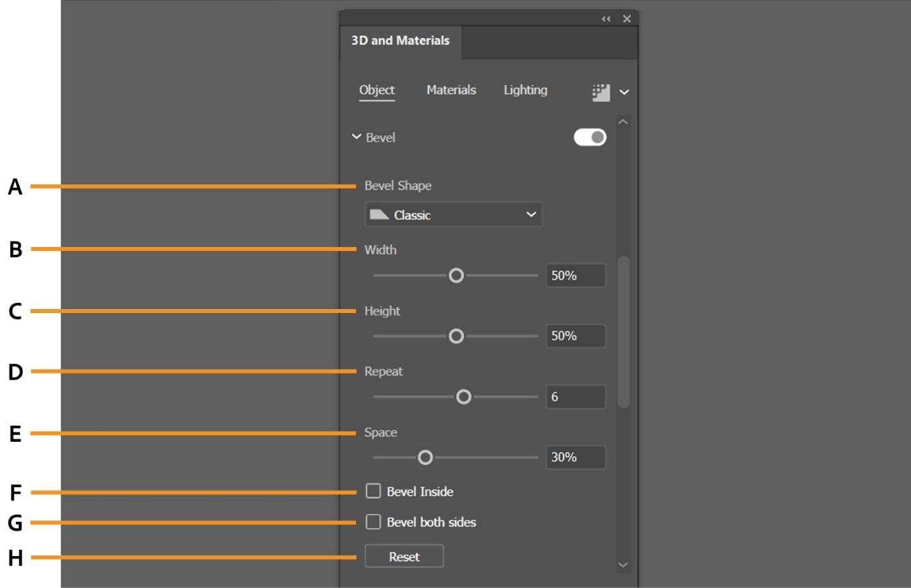This screenshot has height=588, width=911.
Task: Select the Object tab
Action: coord(377,90)
